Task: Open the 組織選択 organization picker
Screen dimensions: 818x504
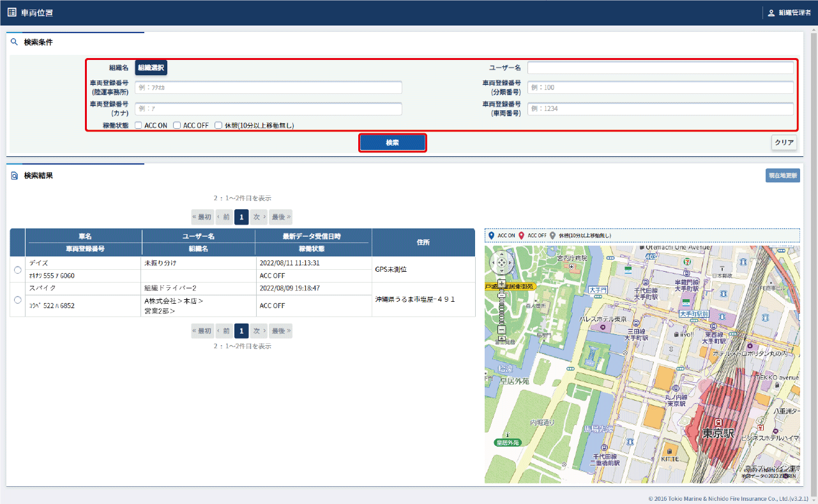Action: tap(151, 68)
